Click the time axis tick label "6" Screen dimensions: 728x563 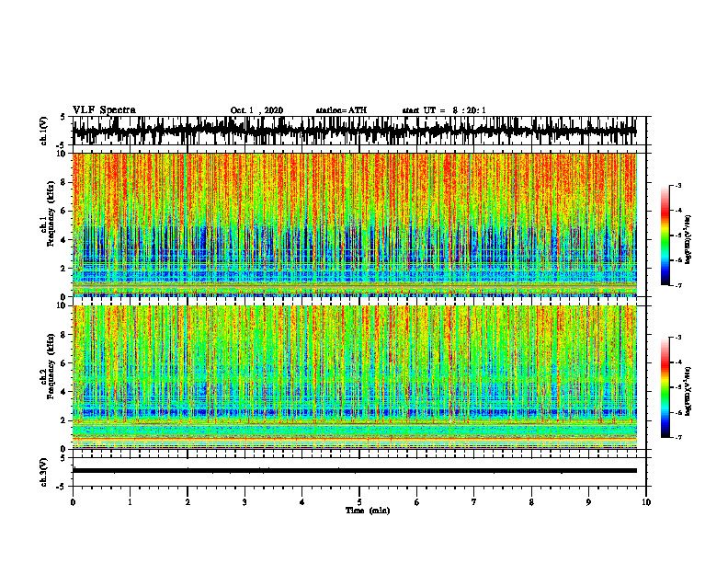417,502
